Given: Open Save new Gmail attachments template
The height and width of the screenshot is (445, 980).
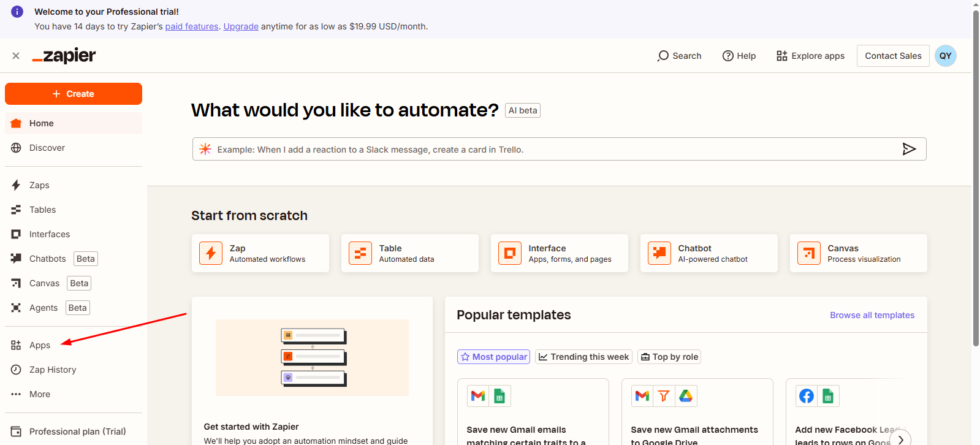Looking at the screenshot, I should tap(697, 412).
